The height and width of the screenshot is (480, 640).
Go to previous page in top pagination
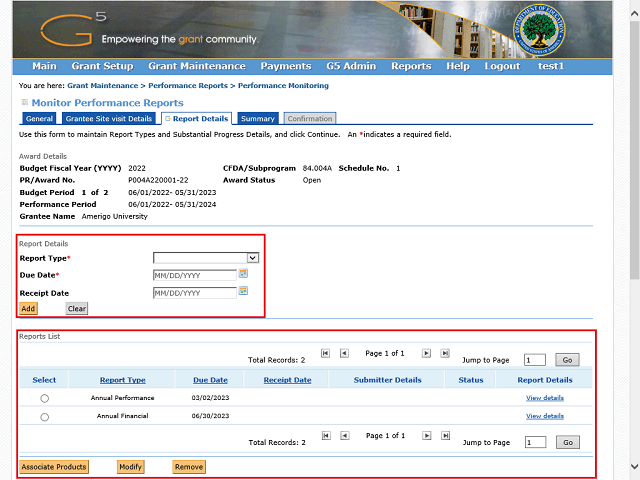(x=344, y=353)
